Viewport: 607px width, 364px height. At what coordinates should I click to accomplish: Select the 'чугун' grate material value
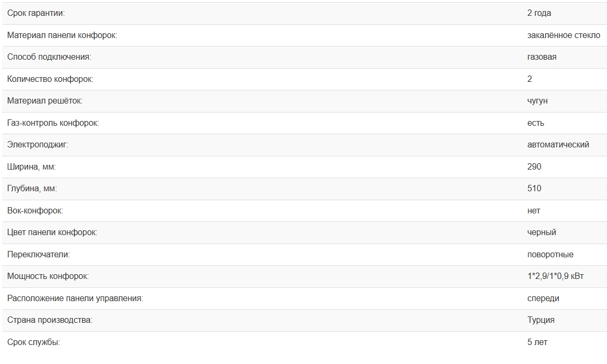pyautogui.click(x=537, y=101)
